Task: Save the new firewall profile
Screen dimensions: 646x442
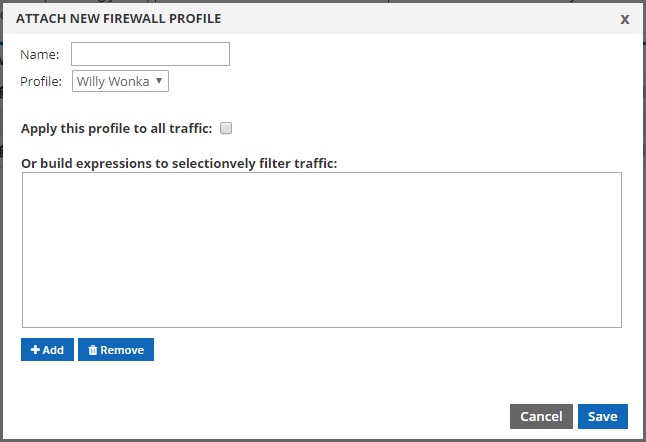Action: coord(603,416)
